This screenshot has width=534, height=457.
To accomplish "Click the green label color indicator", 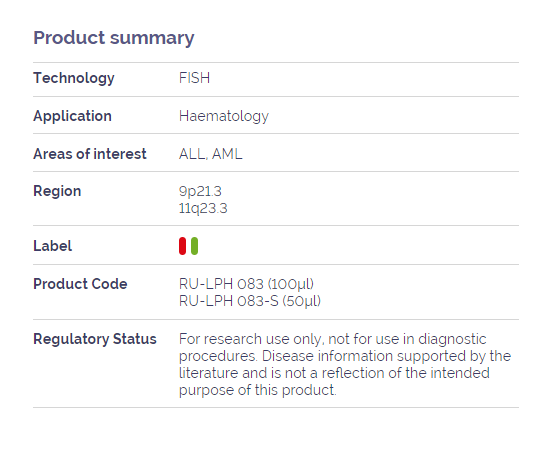I will (194, 246).
